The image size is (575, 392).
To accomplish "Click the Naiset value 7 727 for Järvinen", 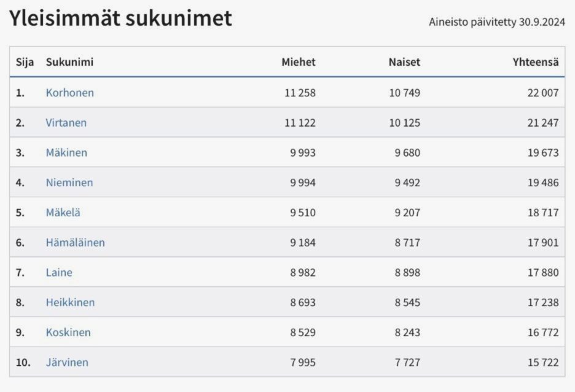I will (x=407, y=363).
